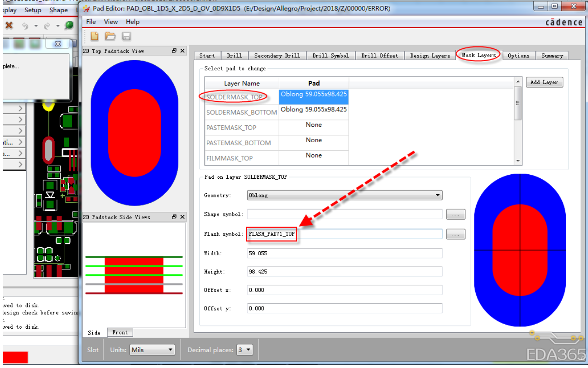This screenshot has width=588, height=368.
Task: Switch to the Start tab
Action: click(x=207, y=56)
